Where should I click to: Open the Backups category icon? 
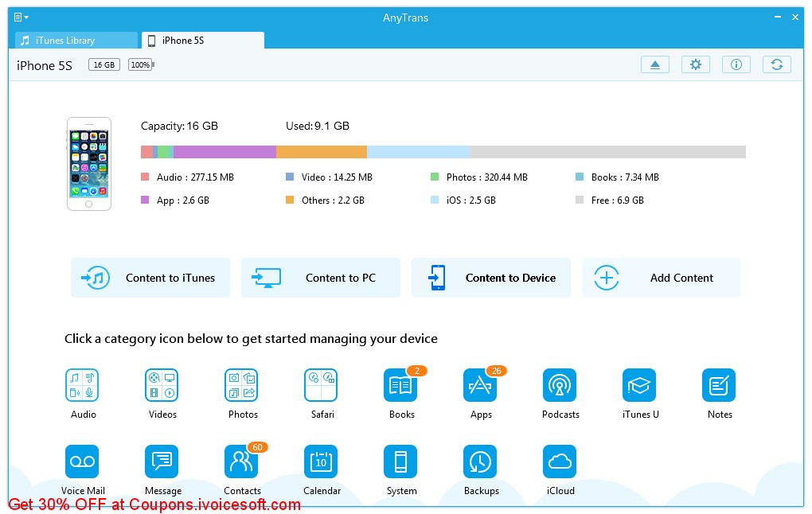tap(480, 461)
